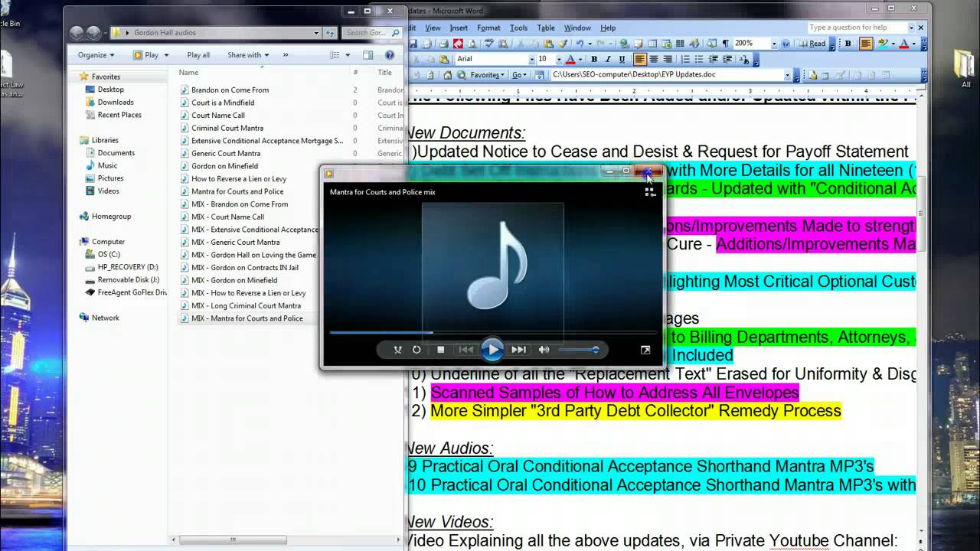Screen dimensions: 980x551
Task: Skip to next track in media player
Action: click(x=519, y=350)
